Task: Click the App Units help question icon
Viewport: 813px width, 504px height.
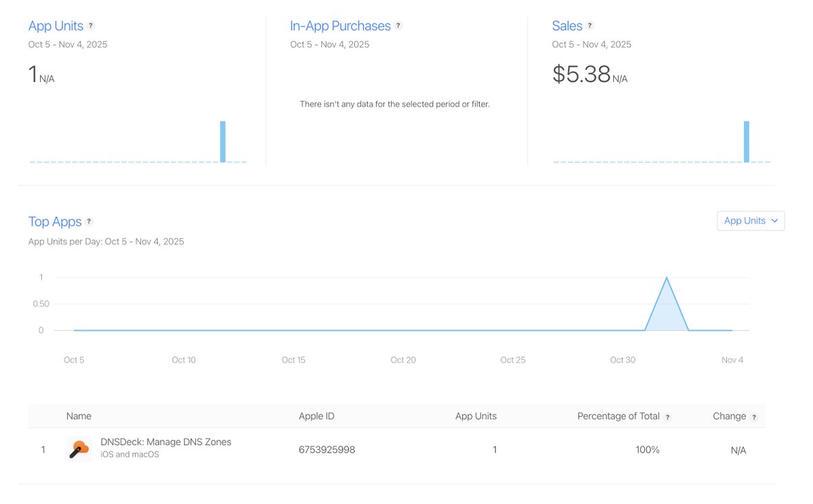Action: 91,26
